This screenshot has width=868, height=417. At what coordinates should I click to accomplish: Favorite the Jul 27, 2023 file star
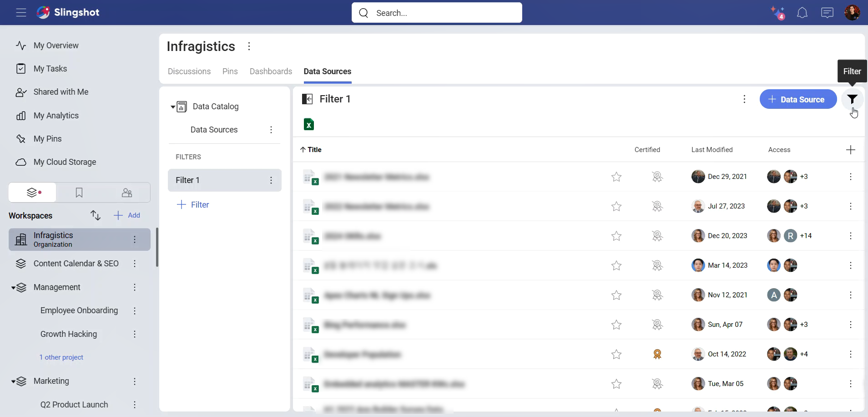tap(616, 206)
